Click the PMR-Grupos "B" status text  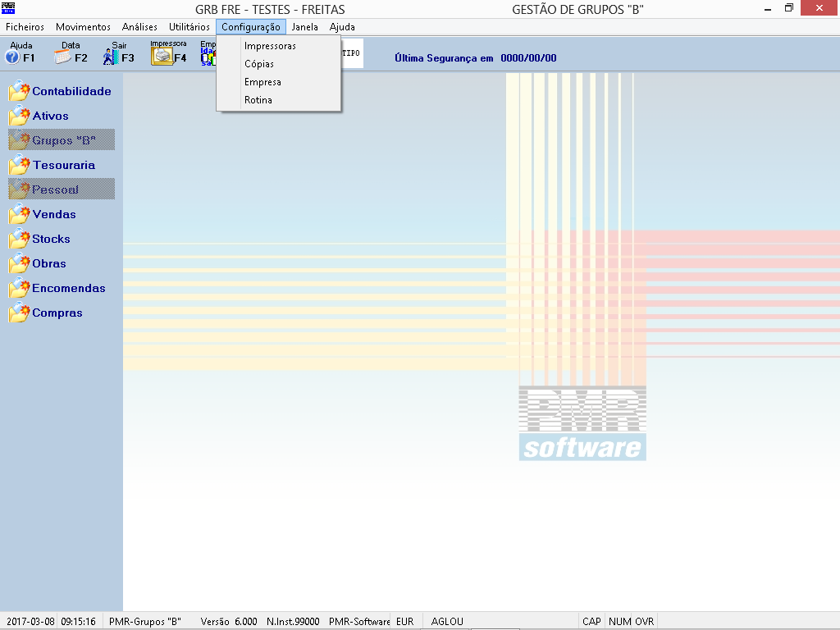(x=144, y=622)
